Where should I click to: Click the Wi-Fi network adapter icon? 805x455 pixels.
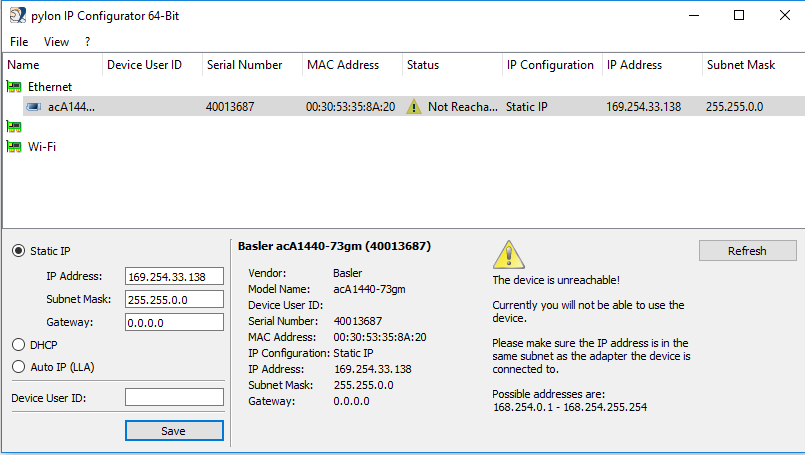[x=14, y=146]
